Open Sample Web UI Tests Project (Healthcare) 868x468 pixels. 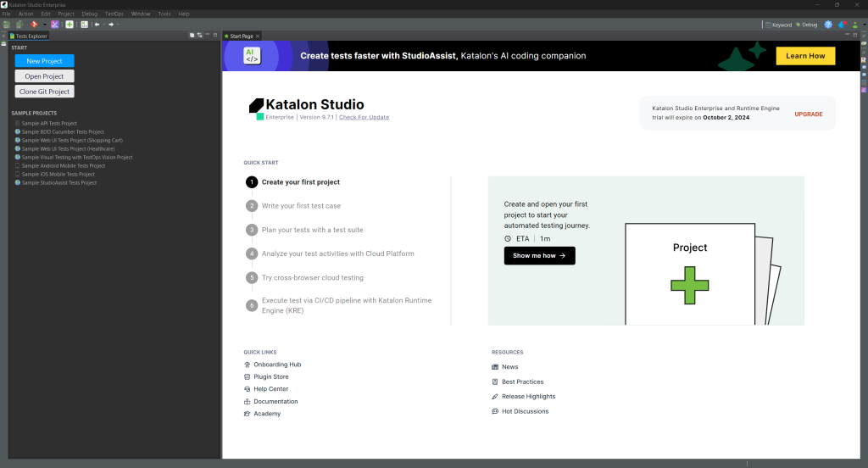65,148
